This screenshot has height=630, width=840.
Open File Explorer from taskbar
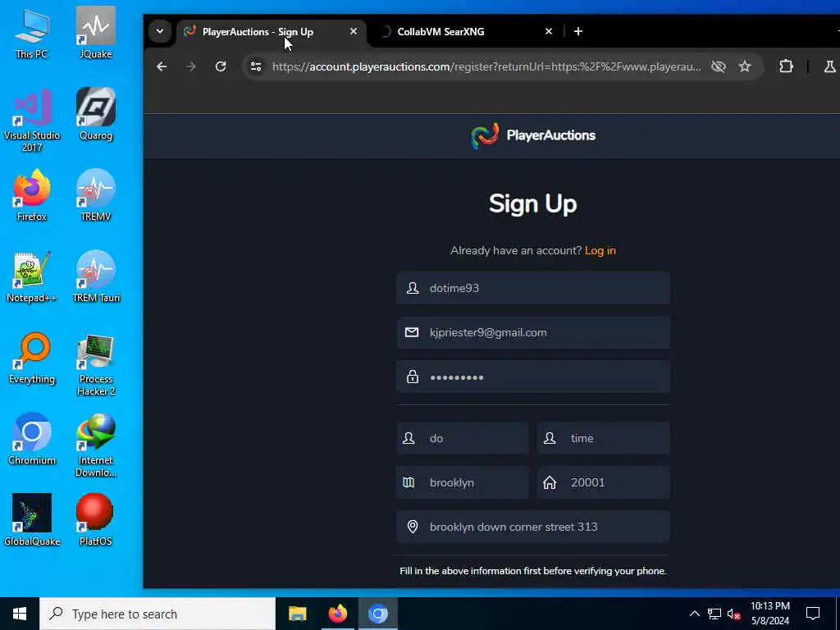(297, 614)
